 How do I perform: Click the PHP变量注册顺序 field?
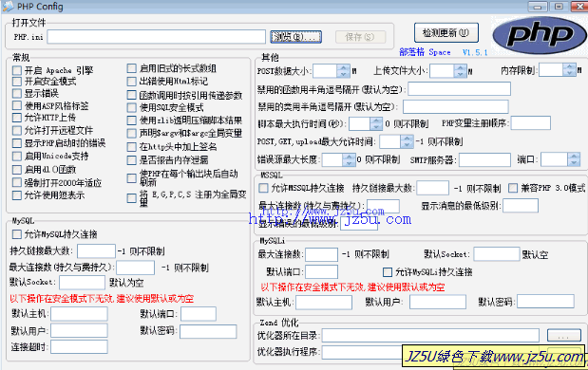coord(531,122)
